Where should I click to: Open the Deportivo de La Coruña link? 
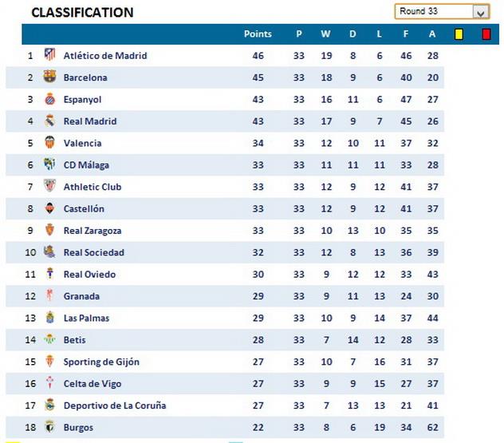115,405
